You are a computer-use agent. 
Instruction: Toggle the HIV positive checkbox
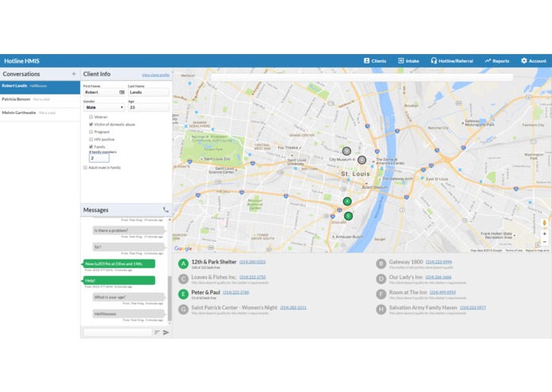pos(91,139)
